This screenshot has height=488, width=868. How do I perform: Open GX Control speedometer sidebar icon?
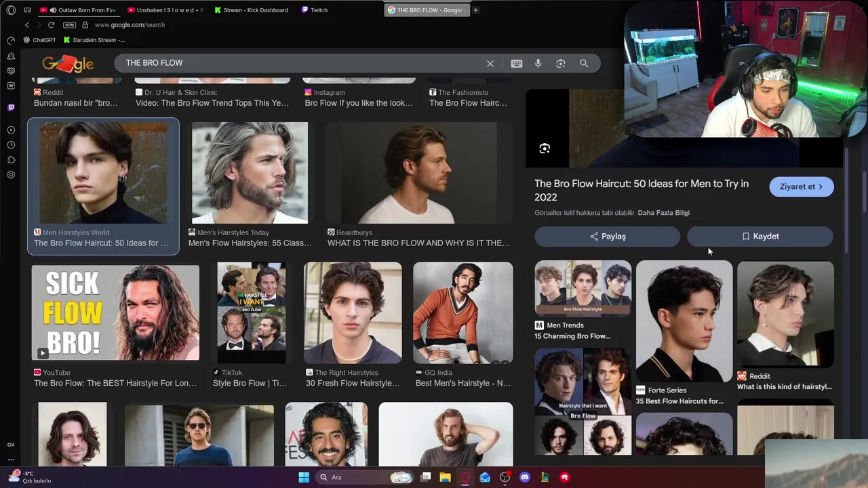pyautogui.click(x=11, y=41)
